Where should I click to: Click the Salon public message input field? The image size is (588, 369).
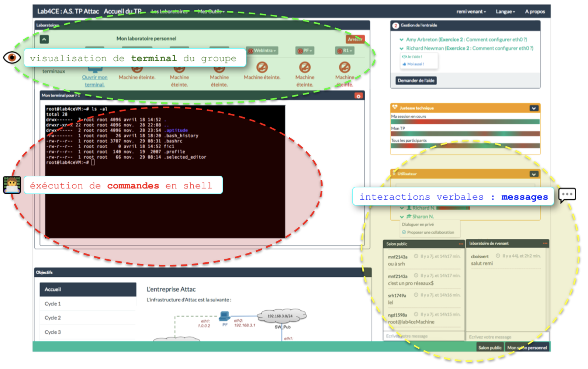click(423, 336)
